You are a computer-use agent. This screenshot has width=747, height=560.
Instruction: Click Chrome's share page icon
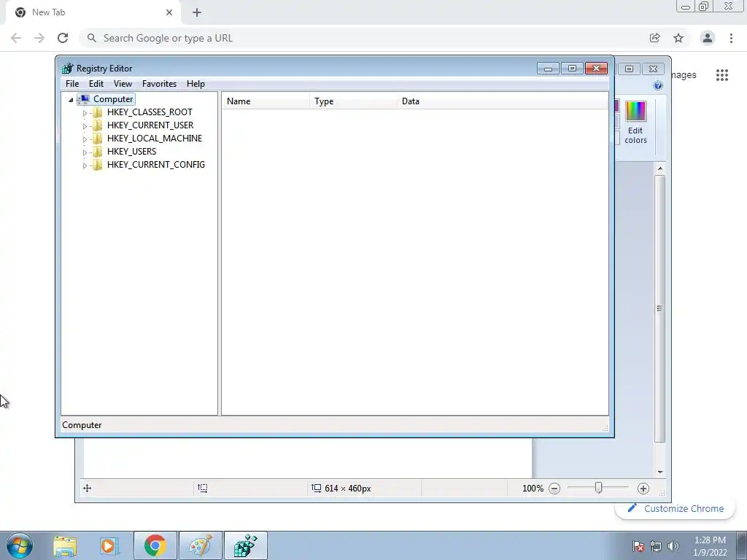pos(654,38)
